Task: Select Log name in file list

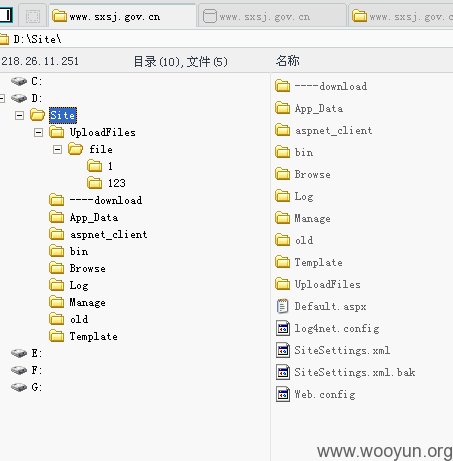Action: coord(304,197)
